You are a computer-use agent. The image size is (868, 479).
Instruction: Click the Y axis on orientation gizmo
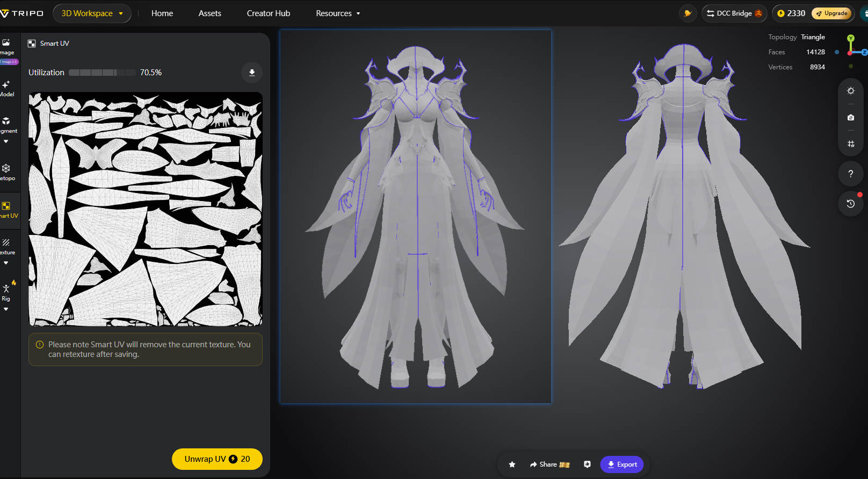[x=851, y=38]
